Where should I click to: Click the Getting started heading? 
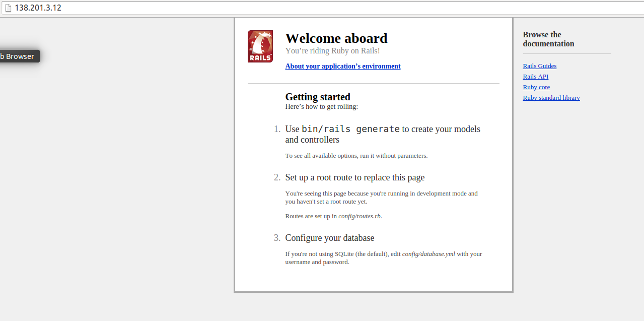(318, 97)
